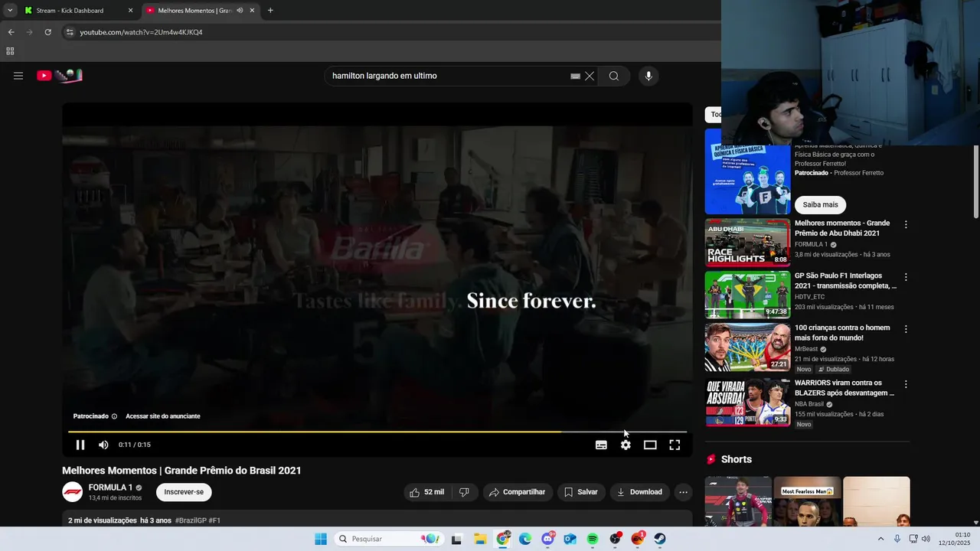Open options for the WARRIORS video

[x=906, y=384]
